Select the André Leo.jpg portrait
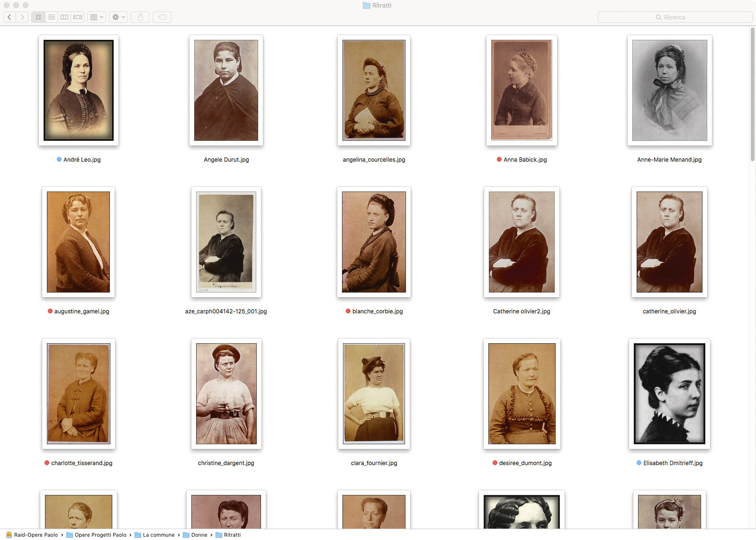This screenshot has height=540, width=756. (79, 90)
